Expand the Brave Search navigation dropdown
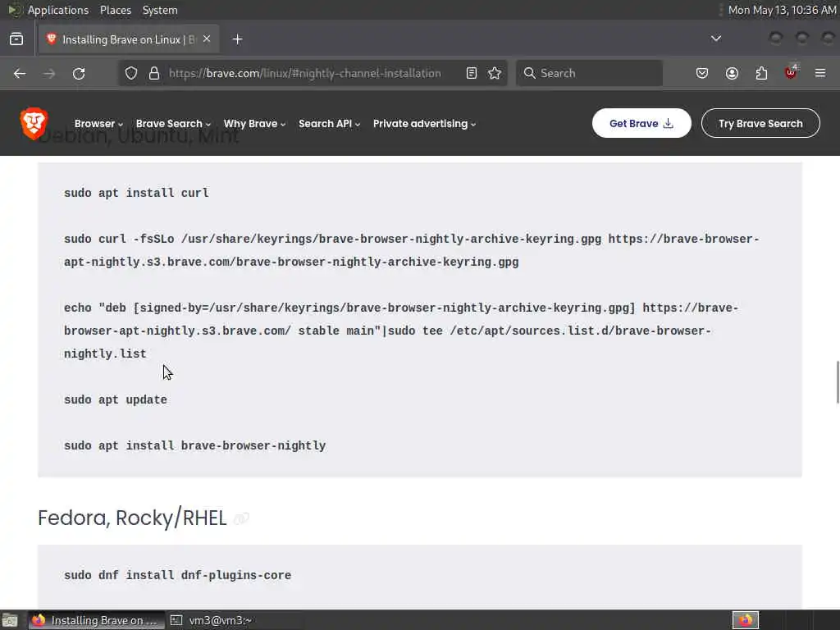Image resolution: width=840 pixels, height=630 pixels. pos(173,124)
